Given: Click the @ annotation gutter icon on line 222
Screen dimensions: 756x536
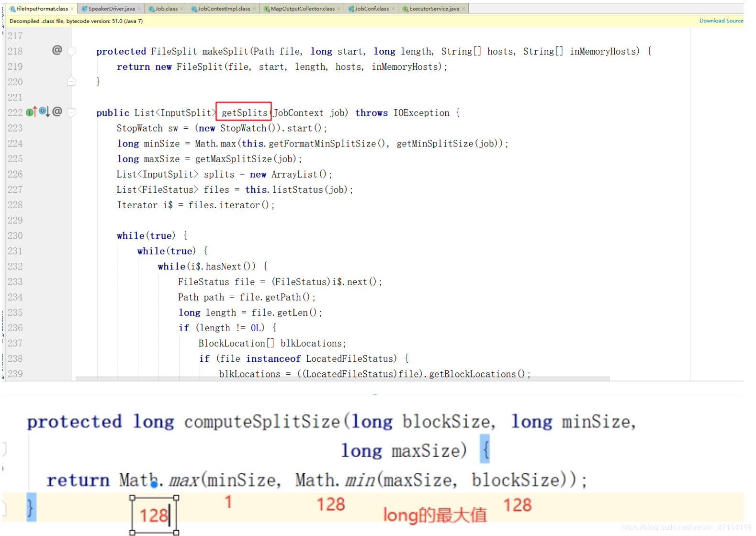Looking at the screenshot, I should [x=57, y=112].
